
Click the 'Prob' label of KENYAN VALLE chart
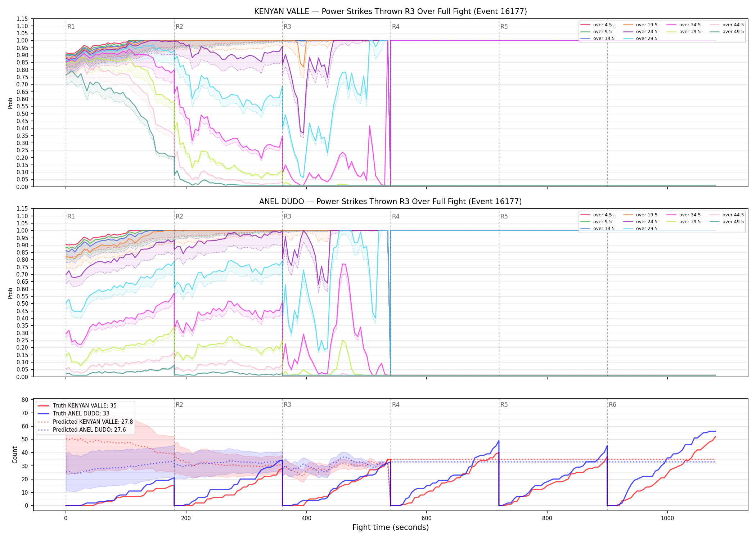[10, 103]
